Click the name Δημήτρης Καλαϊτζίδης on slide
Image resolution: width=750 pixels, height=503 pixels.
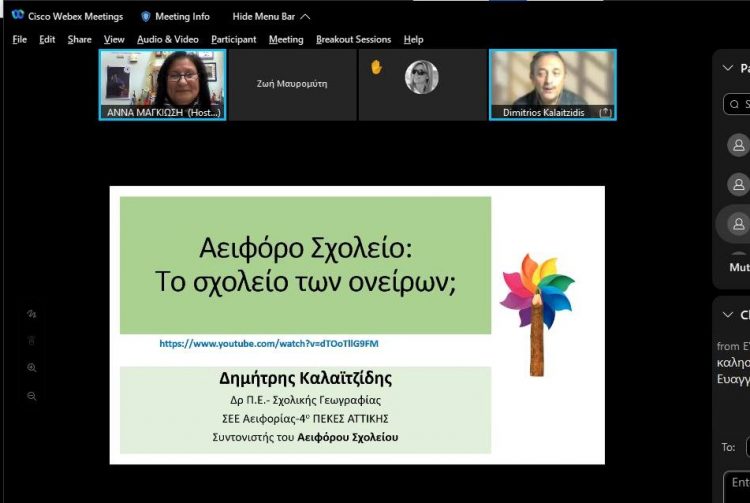[x=306, y=378]
